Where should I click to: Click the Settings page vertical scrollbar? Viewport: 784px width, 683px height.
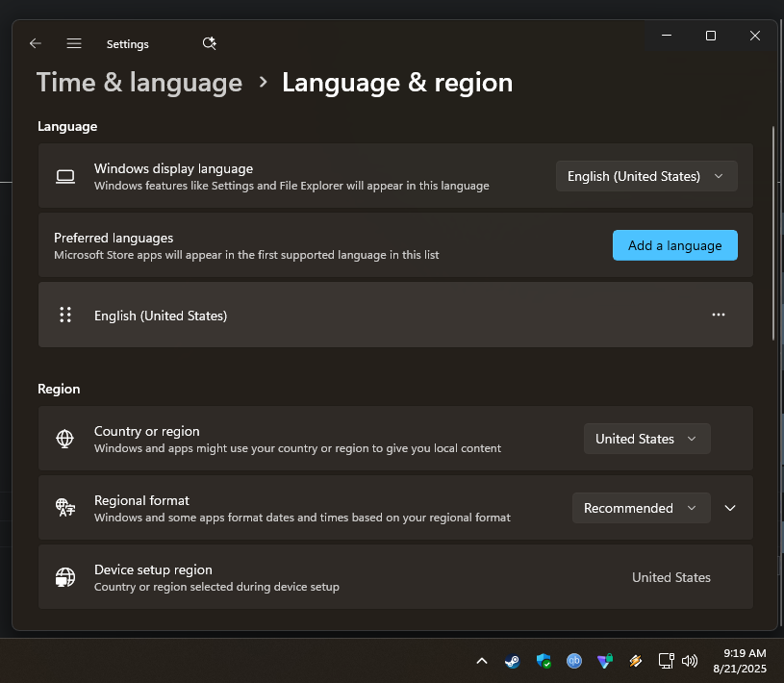coord(773,231)
